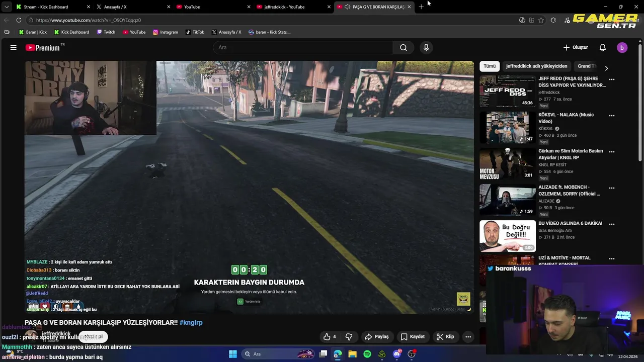The width and height of the screenshot is (644, 362).
Task: Open the Motor Mevzusu video thumbnail
Action: pos(508,164)
